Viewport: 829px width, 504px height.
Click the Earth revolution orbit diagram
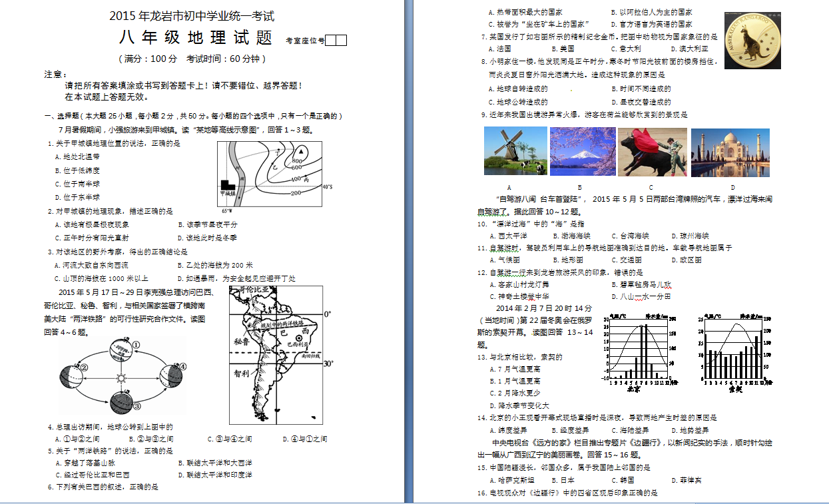pyautogui.click(x=121, y=375)
